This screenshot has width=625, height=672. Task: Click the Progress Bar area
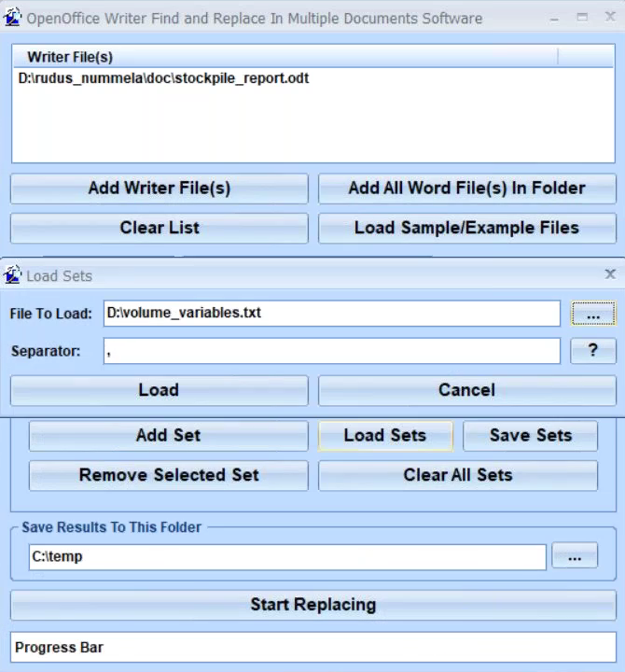pyautogui.click(x=313, y=647)
